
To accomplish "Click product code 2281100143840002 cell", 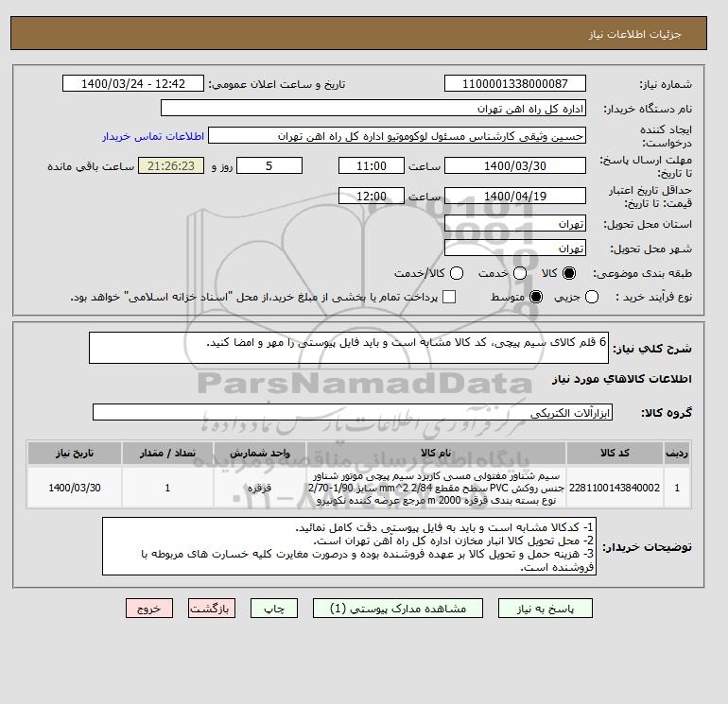I will (x=615, y=488).
